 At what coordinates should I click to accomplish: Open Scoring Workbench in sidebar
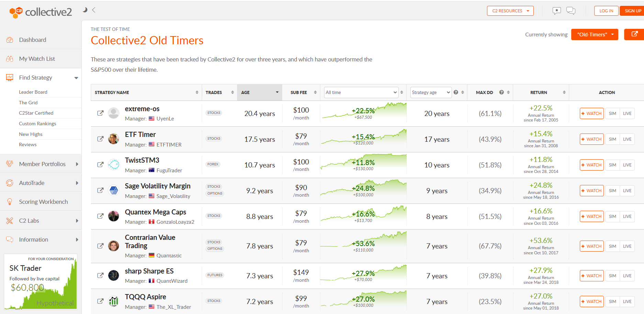tap(43, 202)
